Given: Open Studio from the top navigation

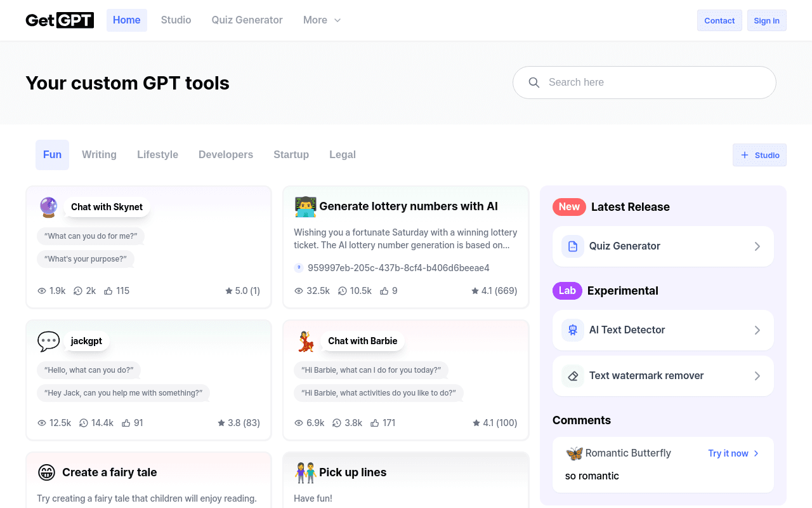Looking at the screenshot, I should point(176,20).
